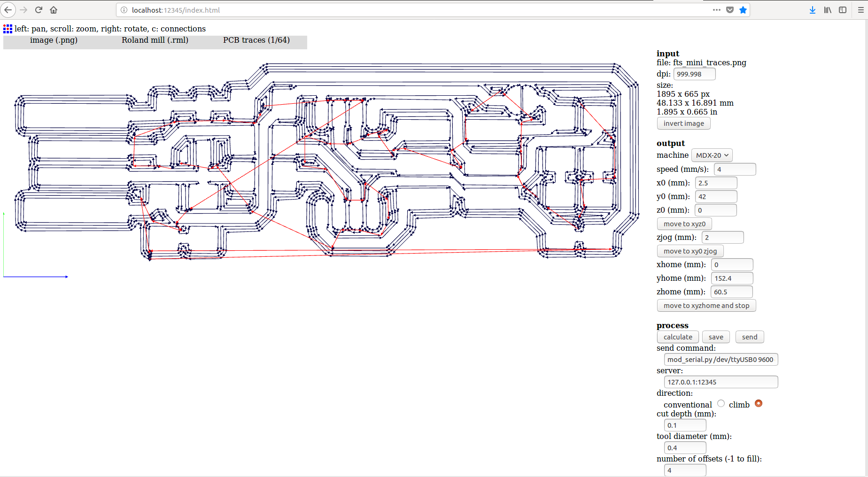Click the number of offsets field
This screenshot has width=868, height=477.
click(685, 470)
